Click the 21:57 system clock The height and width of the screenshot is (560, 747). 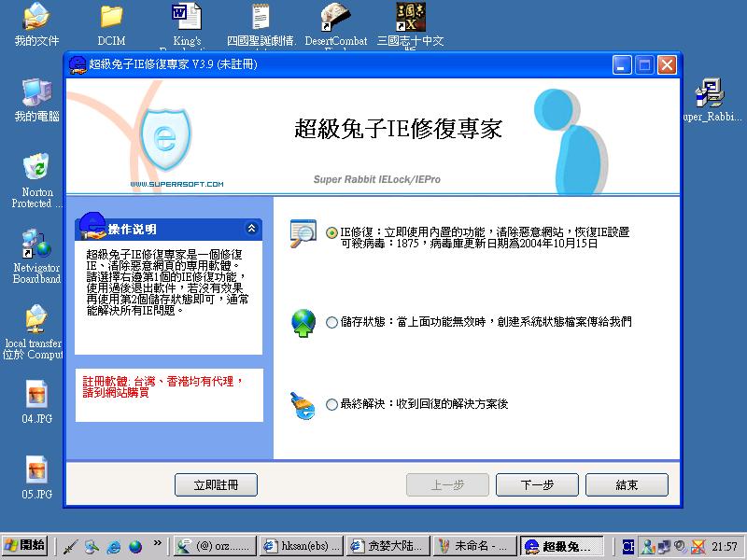coord(725,546)
